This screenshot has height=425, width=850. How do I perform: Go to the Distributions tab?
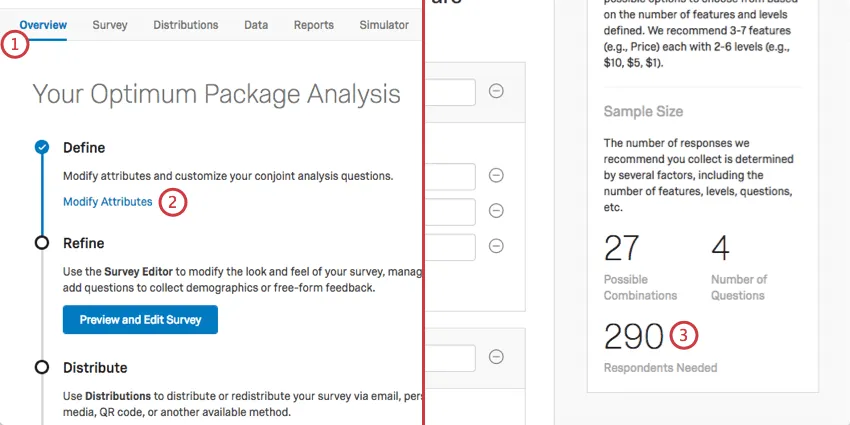(x=185, y=24)
